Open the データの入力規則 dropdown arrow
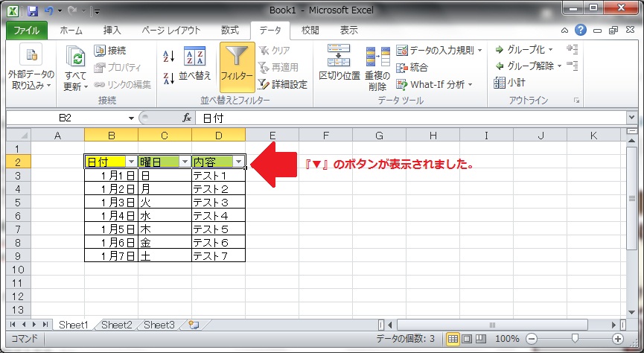The width and height of the screenshot is (644, 353). (479, 51)
